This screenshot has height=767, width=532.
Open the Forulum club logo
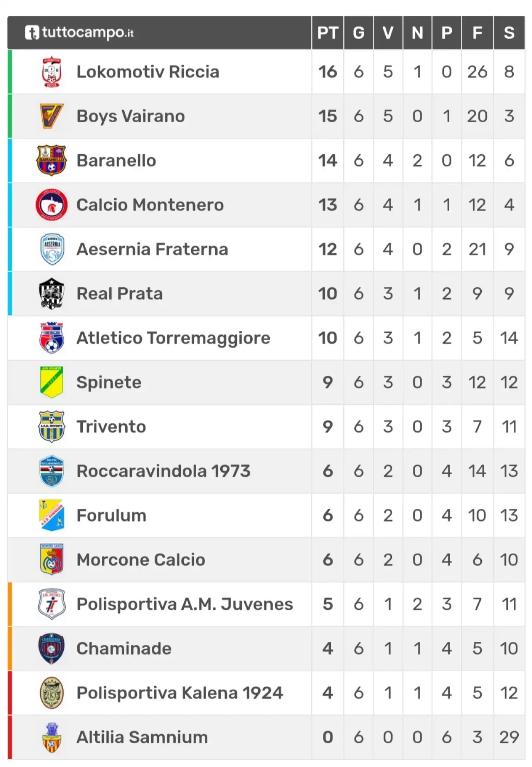[x=52, y=515]
